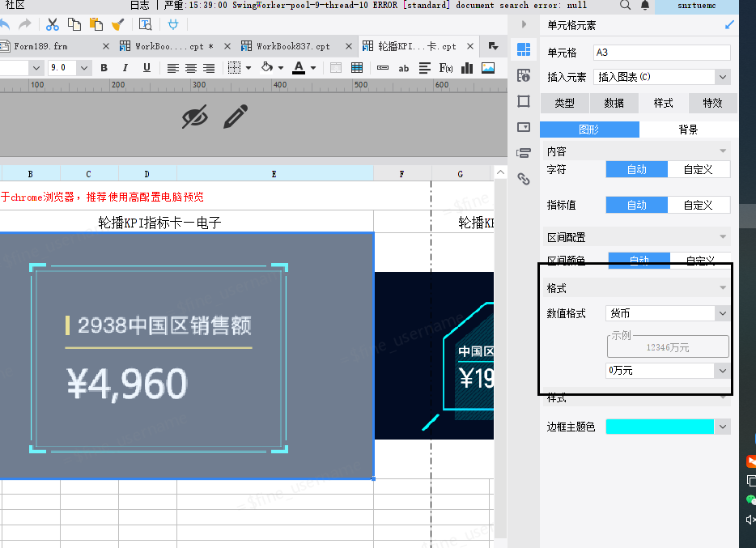The height and width of the screenshot is (548, 756).
Task: Set 字符 to 自定义
Action: (x=699, y=170)
